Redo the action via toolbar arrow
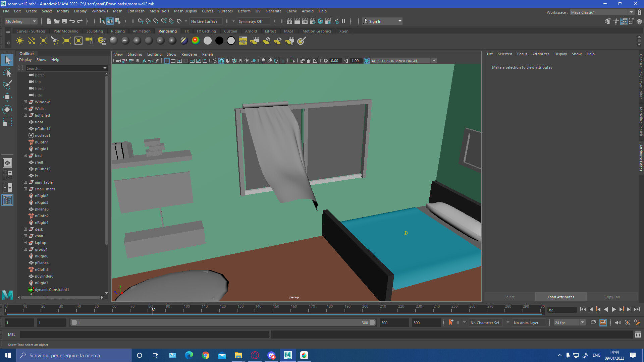Viewport: 644px width, 362px height. tap(80, 21)
